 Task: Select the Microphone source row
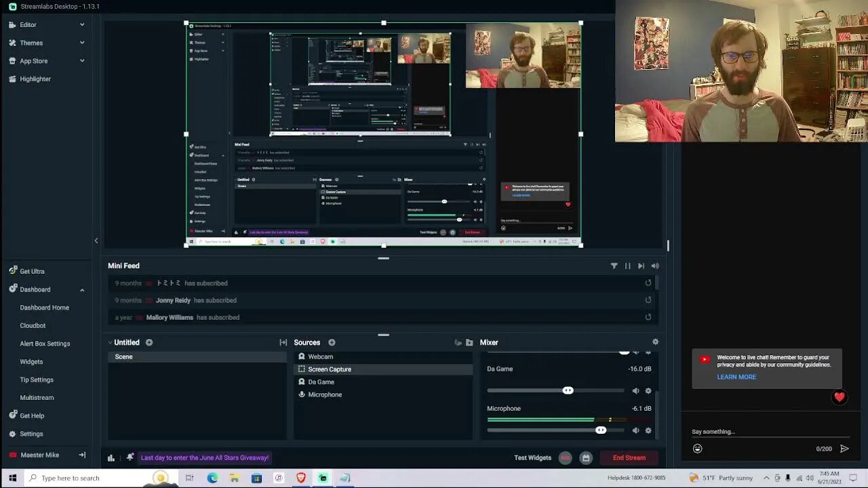tap(382, 394)
